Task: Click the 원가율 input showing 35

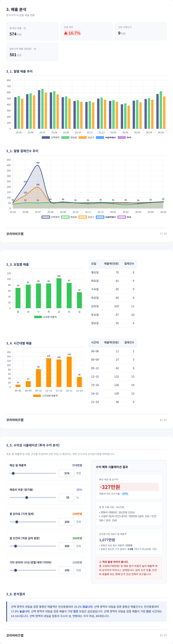Action: [x=66, y=498]
